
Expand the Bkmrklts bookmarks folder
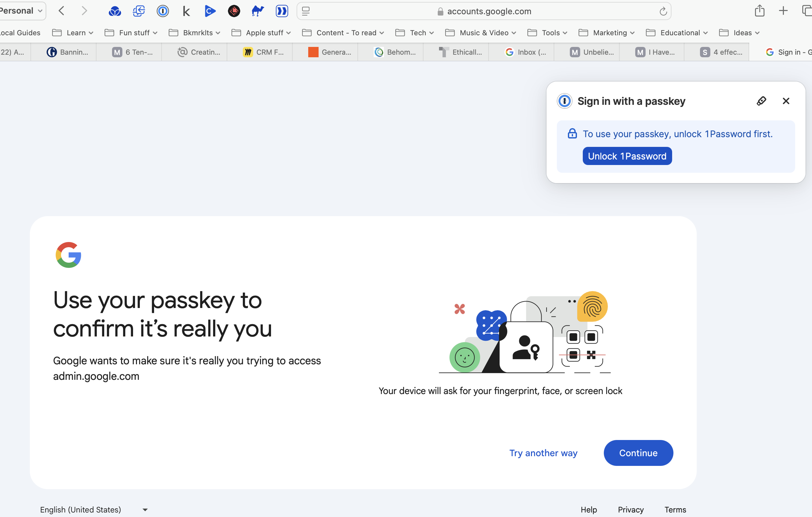pos(194,33)
